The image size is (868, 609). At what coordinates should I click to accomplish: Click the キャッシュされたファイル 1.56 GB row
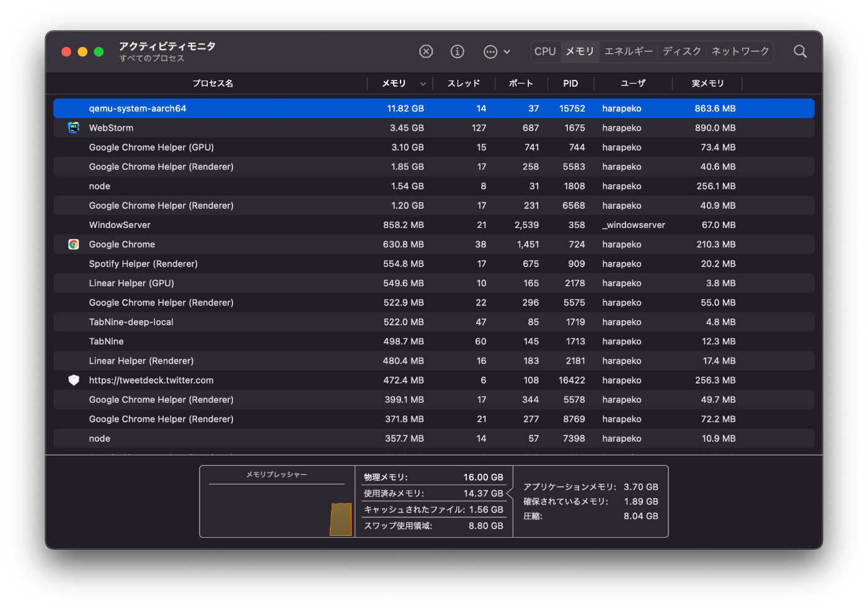pyautogui.click(x=433, y=510)
